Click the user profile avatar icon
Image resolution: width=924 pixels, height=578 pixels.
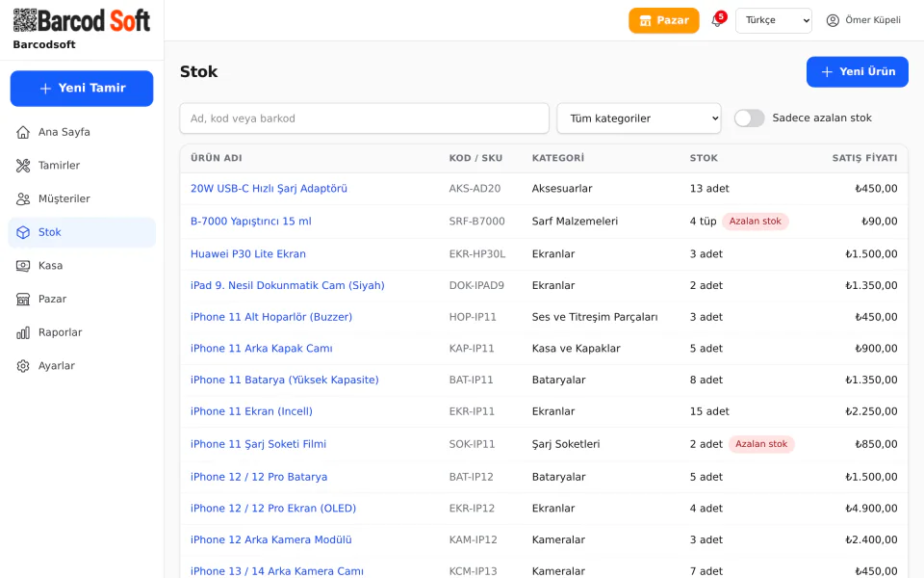(x=833, y=20)
